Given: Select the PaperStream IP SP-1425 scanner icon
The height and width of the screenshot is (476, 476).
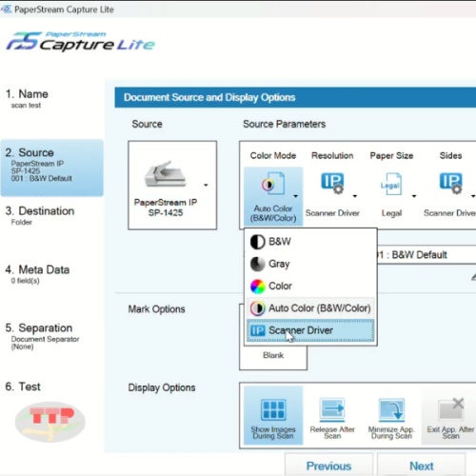Looking at the screenshot, I should 166,174.
